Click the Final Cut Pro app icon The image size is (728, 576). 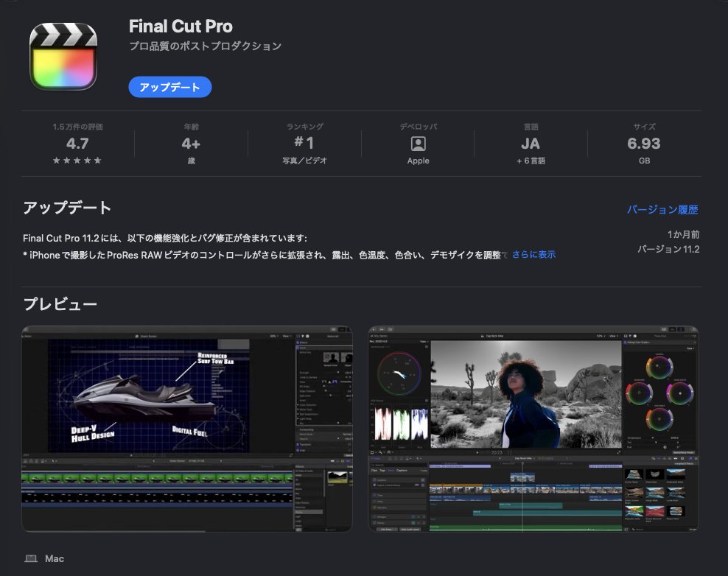click(x=63, y=56)
